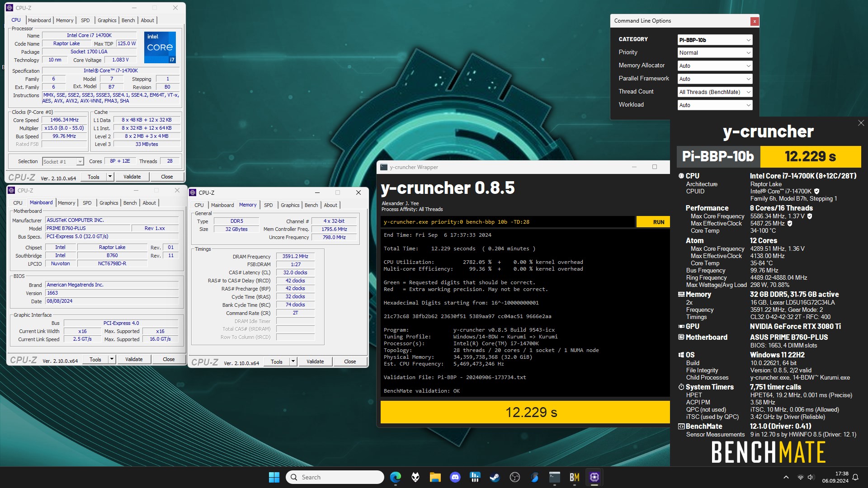Expand the Memory Allocator dropdown
This screenshot has width=868, height=488.
click(x=715, y=66)
